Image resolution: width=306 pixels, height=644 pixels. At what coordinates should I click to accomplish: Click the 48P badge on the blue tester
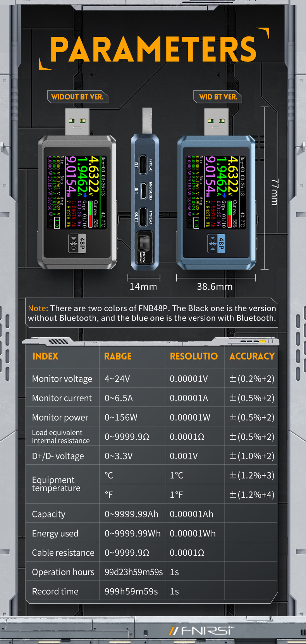pos(217,243)
